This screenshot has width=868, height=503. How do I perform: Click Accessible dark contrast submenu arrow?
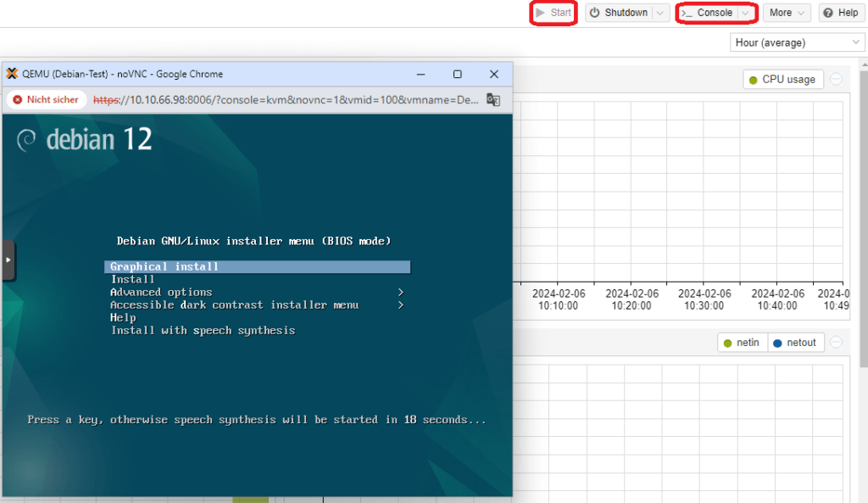pyautogui.click(x=401, y=305)
